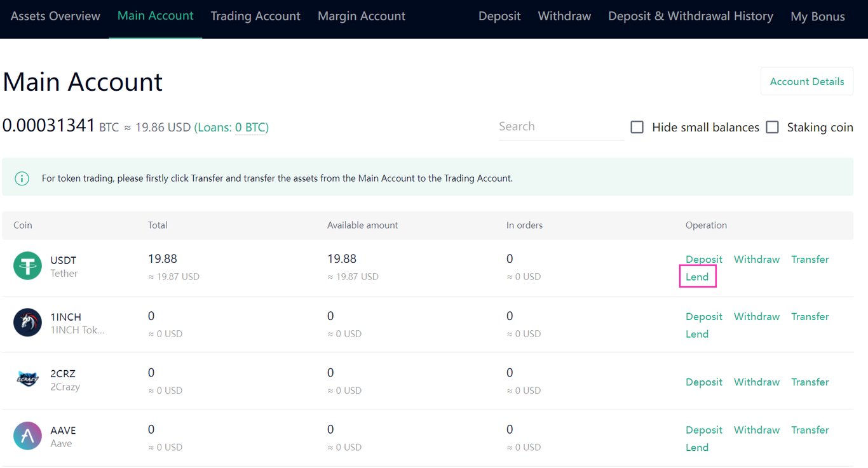868x468 pixels.
Task: Click the info icon in the green banner
Action: (22, 178)
